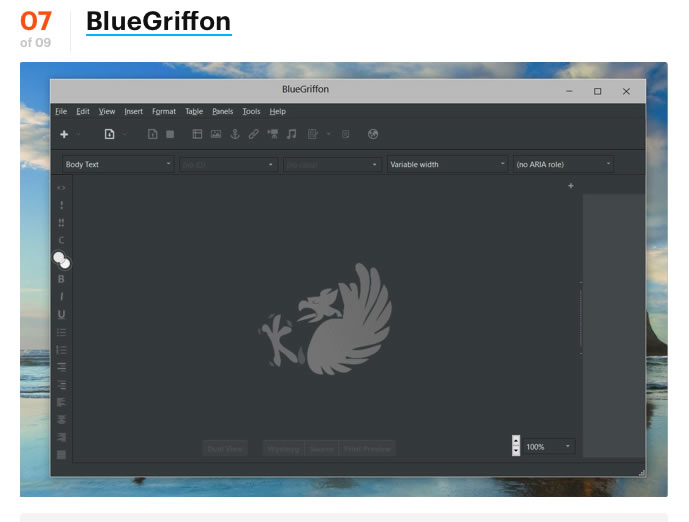Viewport: 689px width, 522px height.
Task: Click the link chain icon
Action: coord(254,134)
